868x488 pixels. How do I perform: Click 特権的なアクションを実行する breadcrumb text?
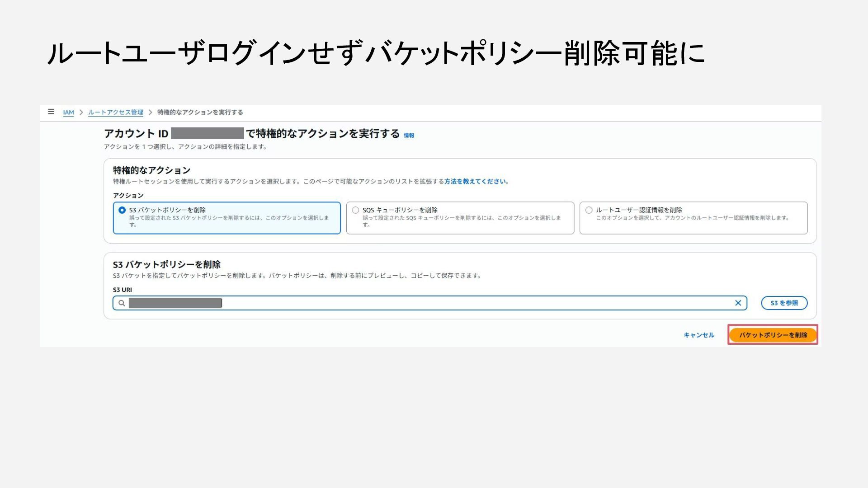[200, 113]
